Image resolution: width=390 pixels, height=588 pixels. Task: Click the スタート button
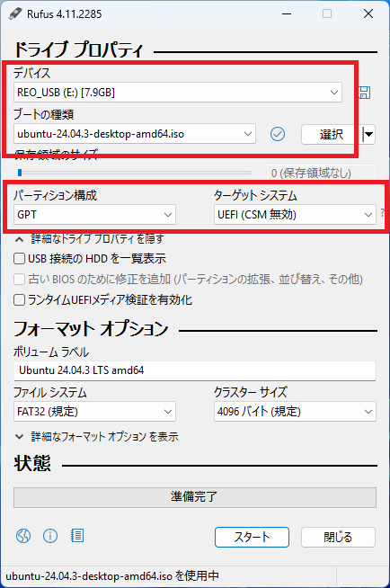[252, 537]
